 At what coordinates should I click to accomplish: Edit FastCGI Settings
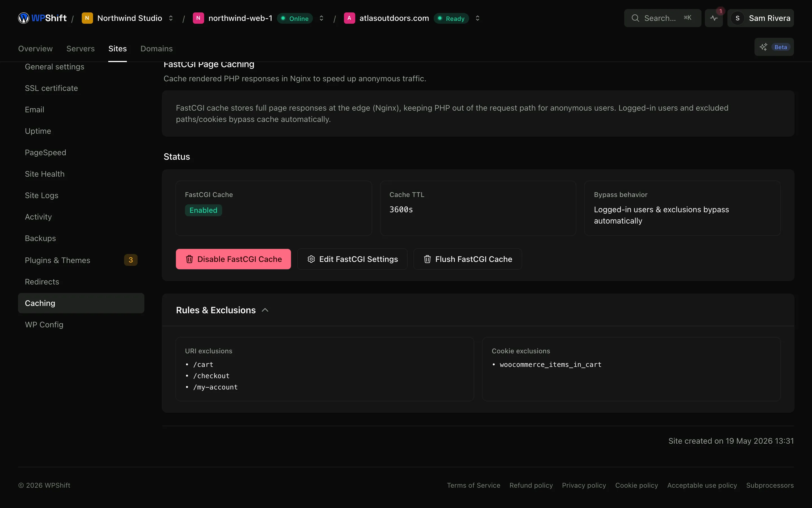pos(352,259)
